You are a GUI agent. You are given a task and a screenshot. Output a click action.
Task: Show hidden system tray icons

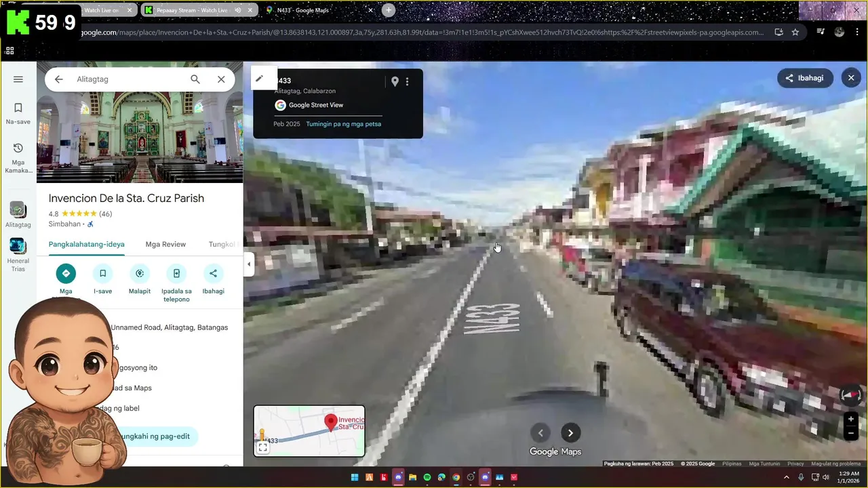787,477
